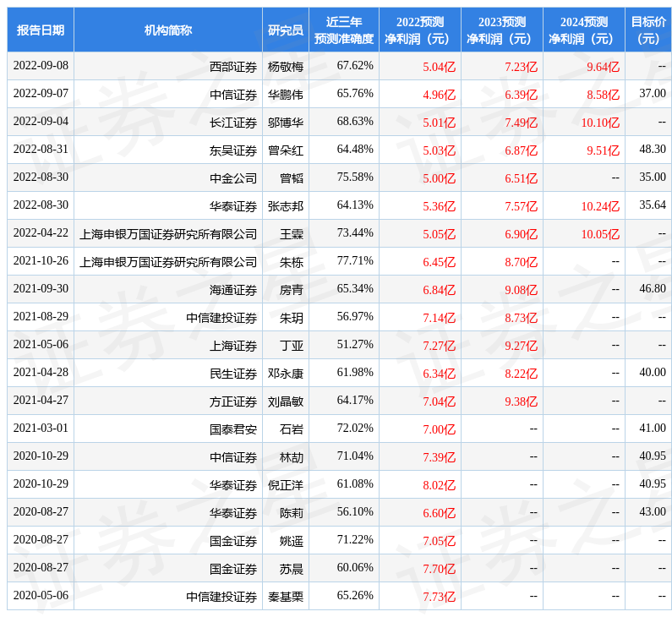Click analyst name 倪正洋
Viewport: 672px width, 617px height.
coord(286,485)
